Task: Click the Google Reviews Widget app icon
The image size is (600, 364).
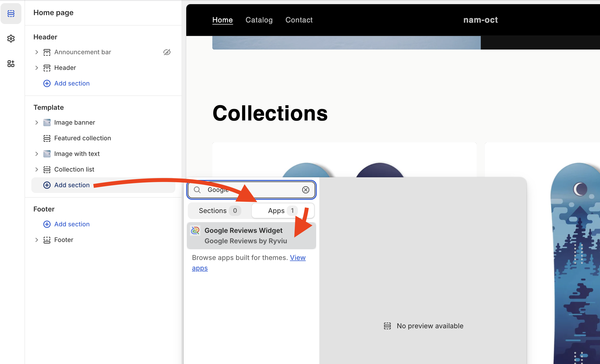Action: (195, 230)
